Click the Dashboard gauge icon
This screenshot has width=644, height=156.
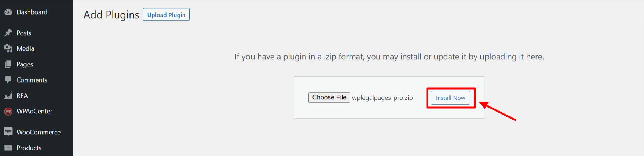pyautogui.click(x=8, y=12)
